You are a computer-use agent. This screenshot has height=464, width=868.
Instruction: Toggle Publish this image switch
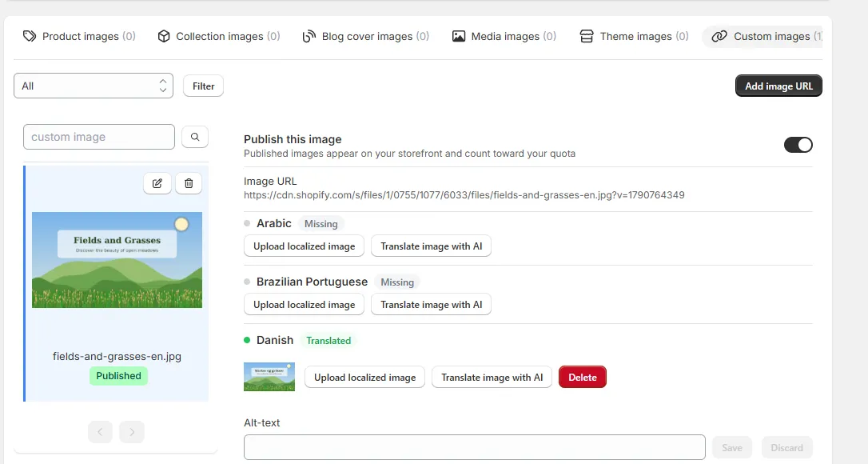tap(798, 146)
